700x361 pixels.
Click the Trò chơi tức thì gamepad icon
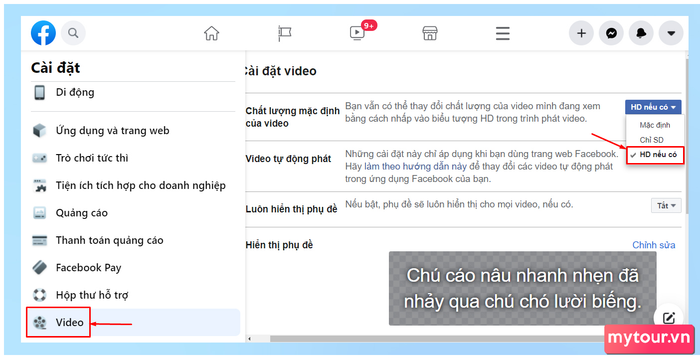[x=40, y=158]
